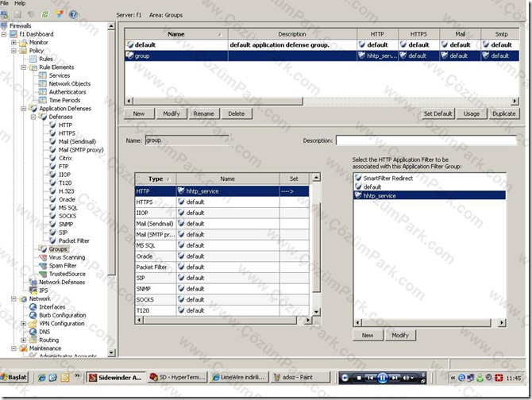
Task: Open Network Defenses in the tree
Action: click(x=62, y=283)
